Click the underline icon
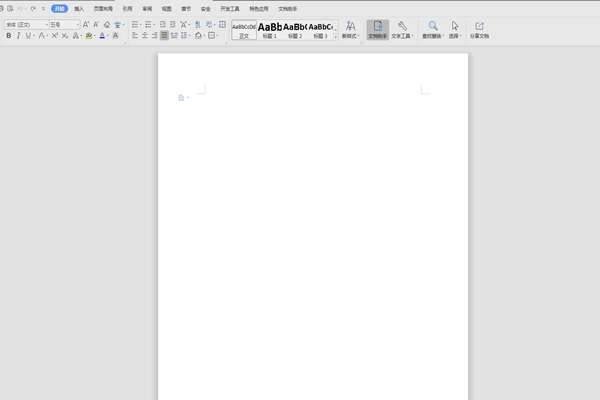Image resolution: width=600 pixels, height=400 pixels. click(x=28, y=35)
